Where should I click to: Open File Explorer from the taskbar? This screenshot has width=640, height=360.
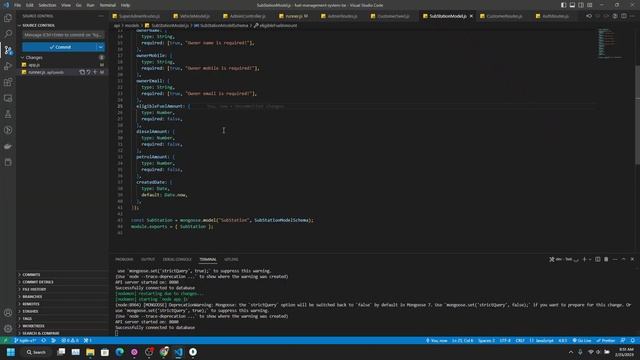click(90, 352)
